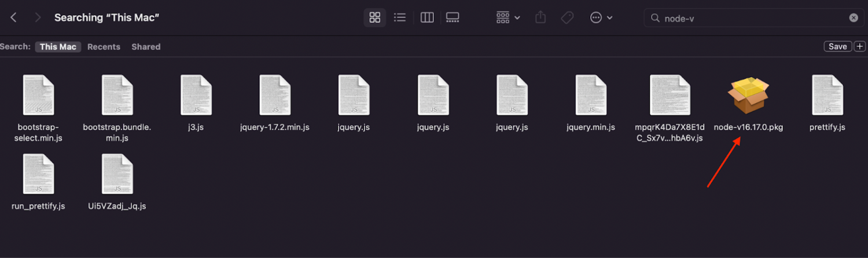Go back using the back arrow
Viewport: 868px width, 258px height.
[x=14, y=17]
